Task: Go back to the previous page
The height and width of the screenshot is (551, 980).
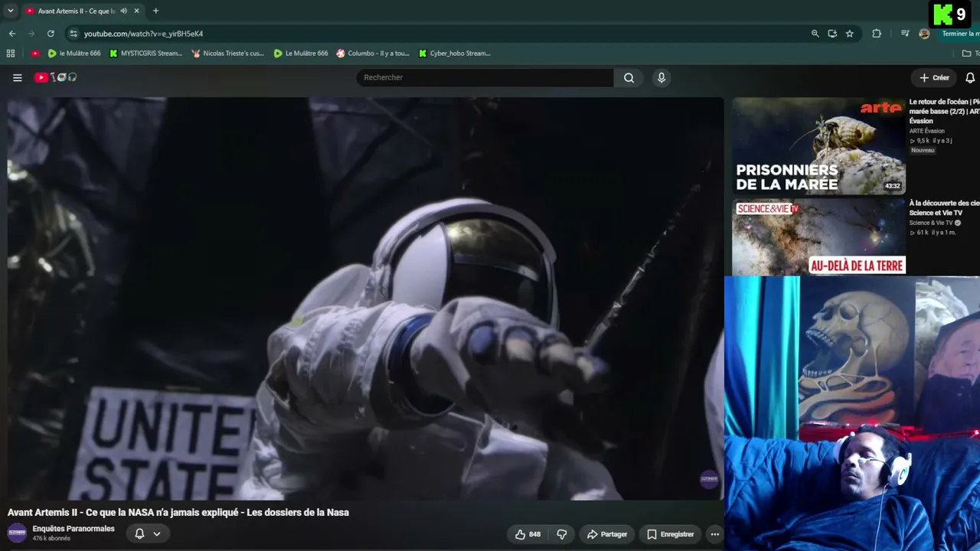Action: point(12,34)
